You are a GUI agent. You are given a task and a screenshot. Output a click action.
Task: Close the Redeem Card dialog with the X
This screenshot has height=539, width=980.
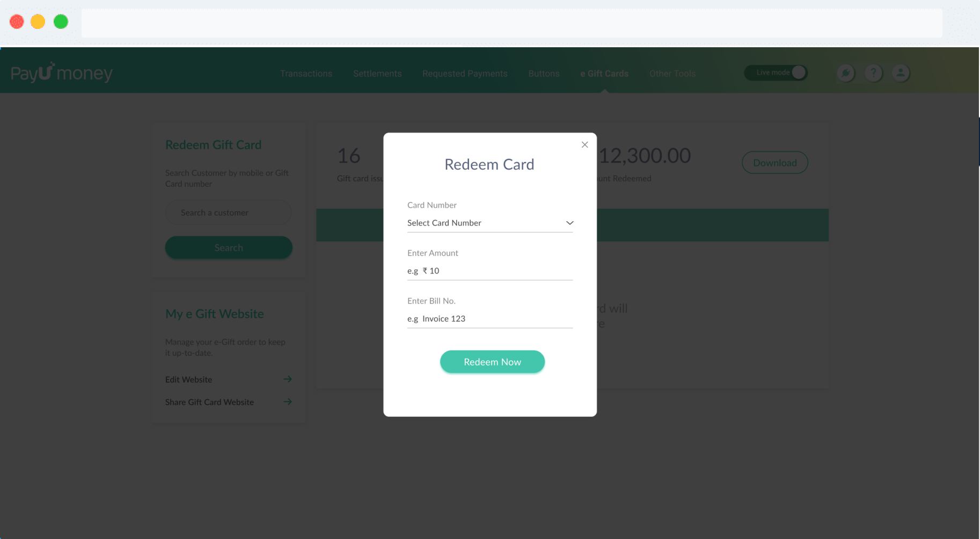point(584,144)
